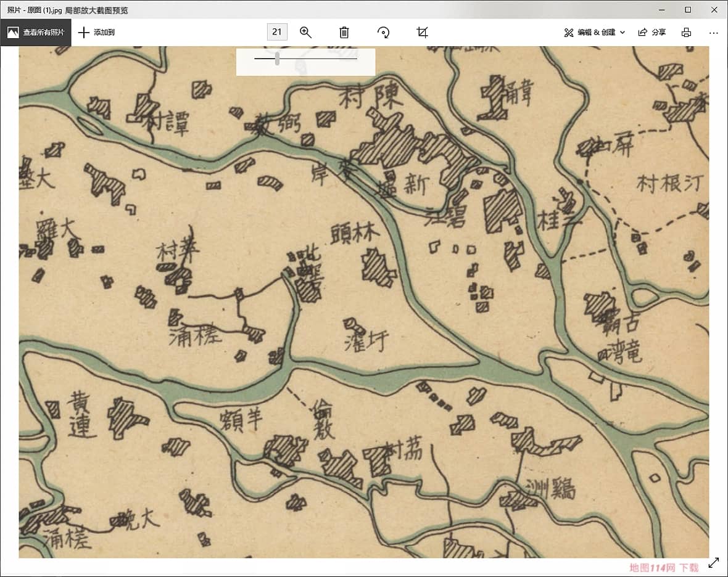The width and height of the screenshot is (728, 577).
Task: Open the 查看所有照片 photo gallery view
Action: pos(36,33)
